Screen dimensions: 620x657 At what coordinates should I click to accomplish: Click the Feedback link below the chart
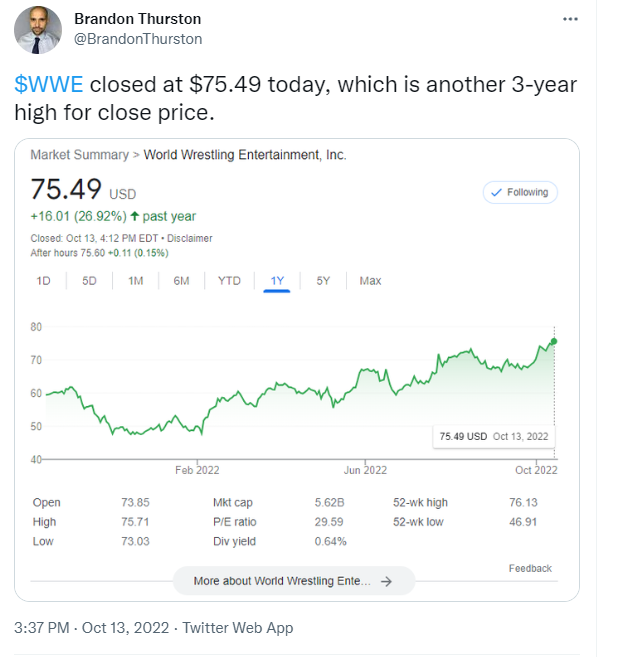(x=529, y=568)
